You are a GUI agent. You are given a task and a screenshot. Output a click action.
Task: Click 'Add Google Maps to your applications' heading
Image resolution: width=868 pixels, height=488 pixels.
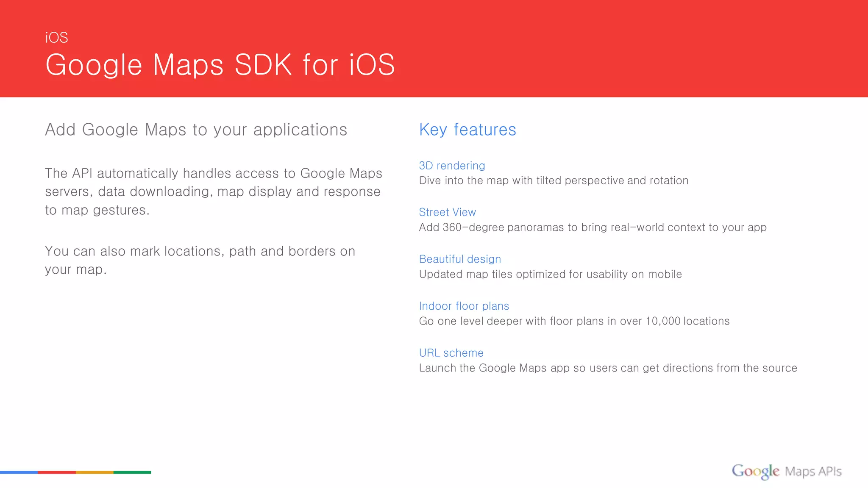[x=196, y=130]
